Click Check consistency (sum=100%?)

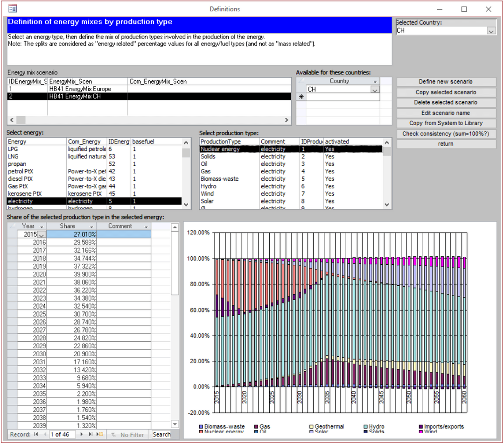pos(446,133)
